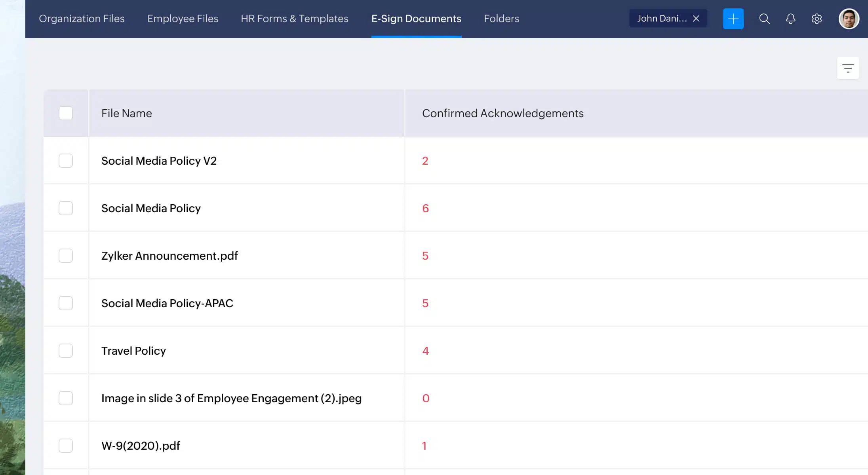The image size is (868, 475).
Task: Select the Travel Policy row checkbox
Action: [66, 351]
